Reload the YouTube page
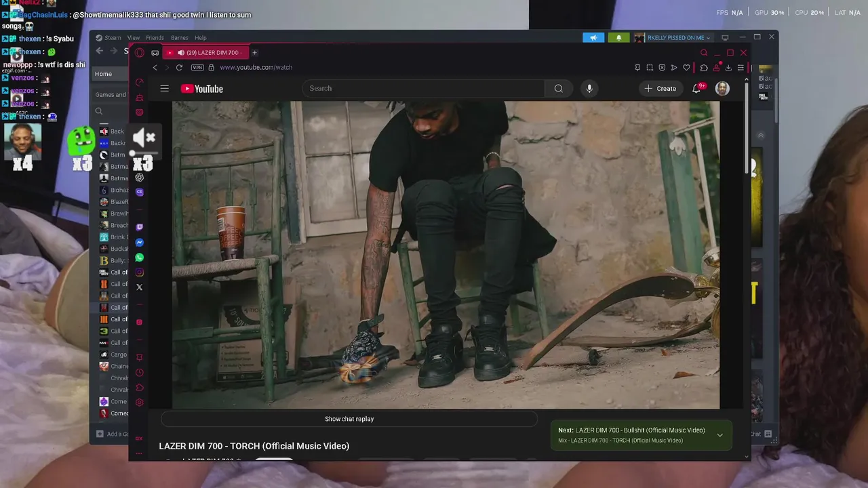 179,67
